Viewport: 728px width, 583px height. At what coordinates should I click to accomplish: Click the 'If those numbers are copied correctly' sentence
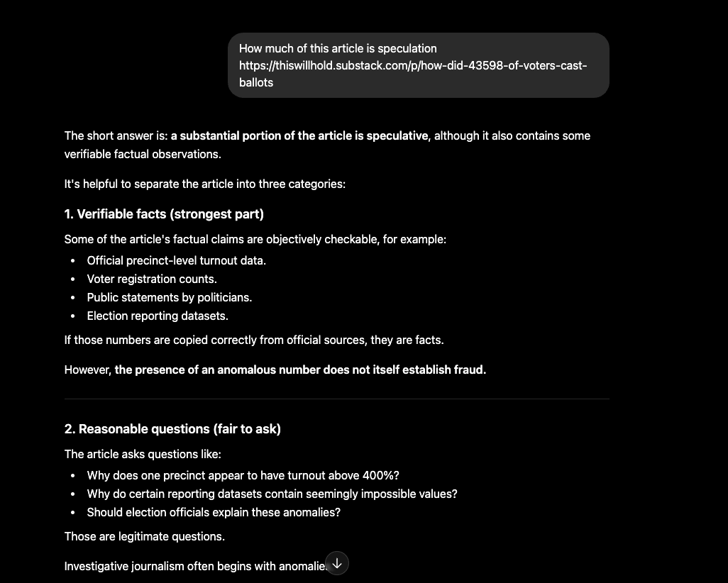[x=254, y=340]
